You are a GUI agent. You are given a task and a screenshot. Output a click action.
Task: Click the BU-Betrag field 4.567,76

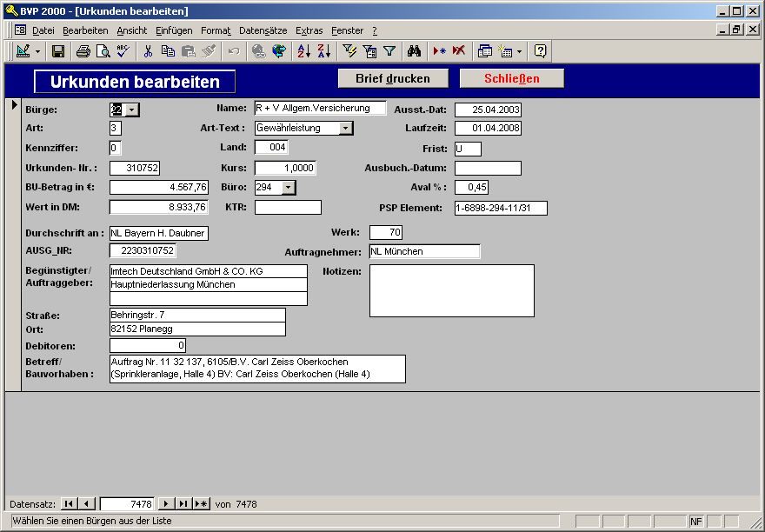(159, 188)
